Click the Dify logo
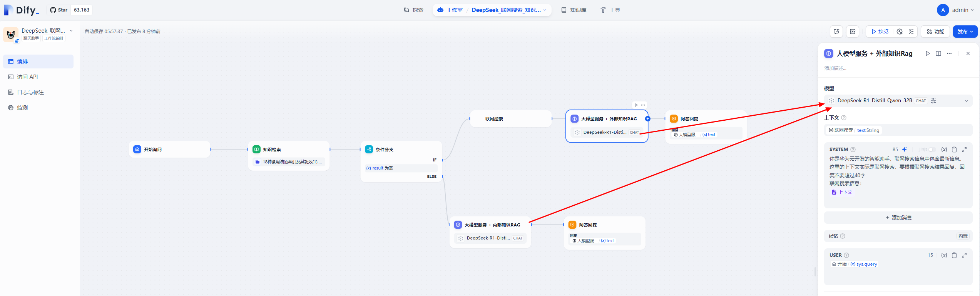 click(x=21, y=10)
